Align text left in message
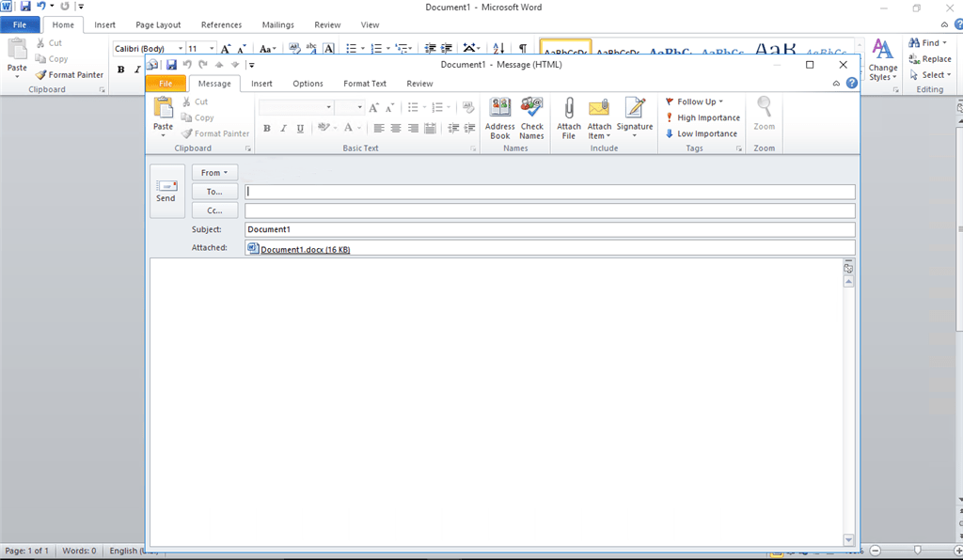This screenshot has width=963, height=560. click(x=379, y=128)
